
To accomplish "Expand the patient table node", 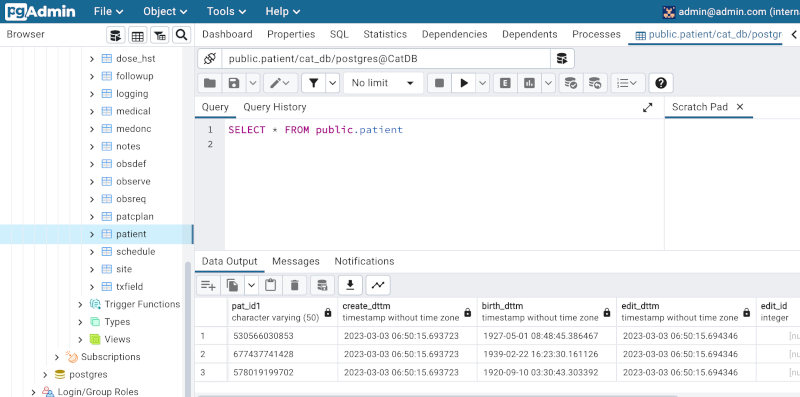I will 92,234.
